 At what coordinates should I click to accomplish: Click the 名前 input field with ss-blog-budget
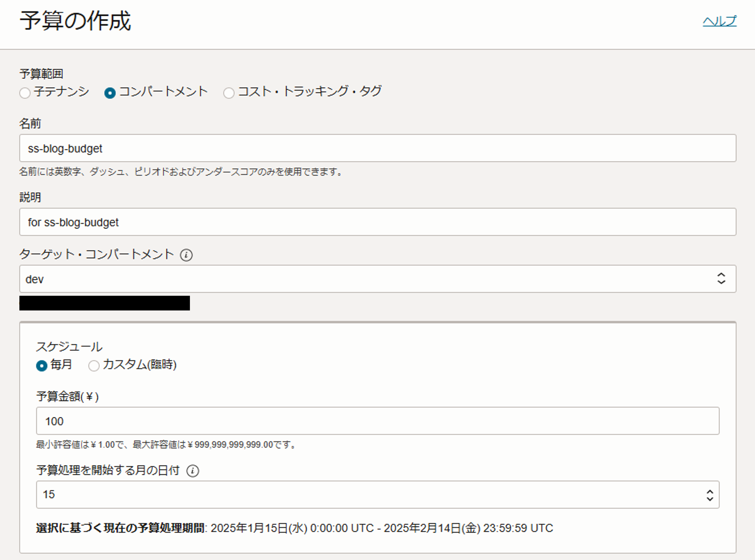377,148
